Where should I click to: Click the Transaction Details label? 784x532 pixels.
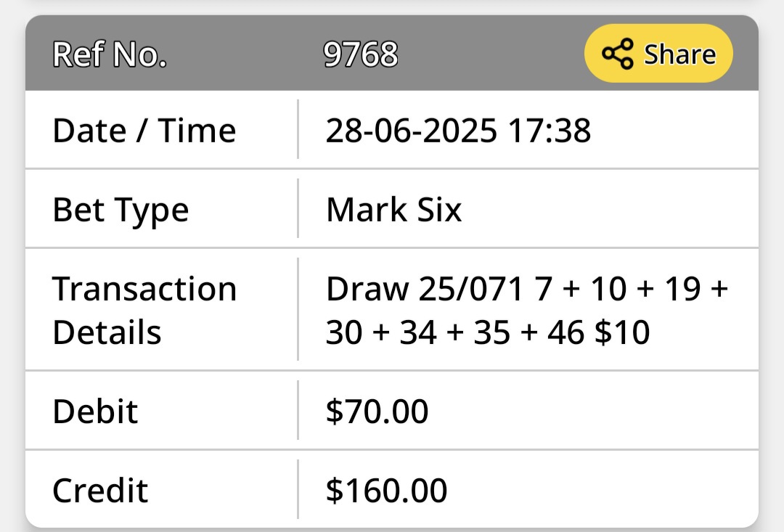144,310
